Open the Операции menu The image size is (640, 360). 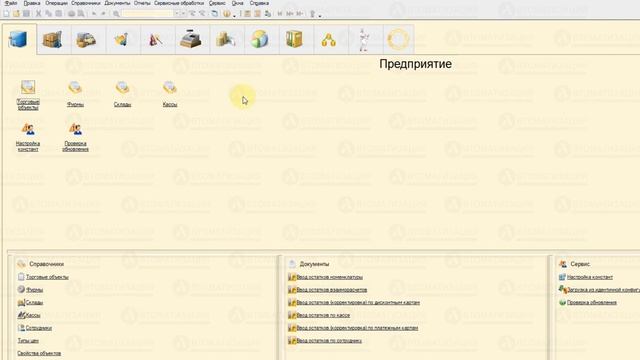[56, 3]
